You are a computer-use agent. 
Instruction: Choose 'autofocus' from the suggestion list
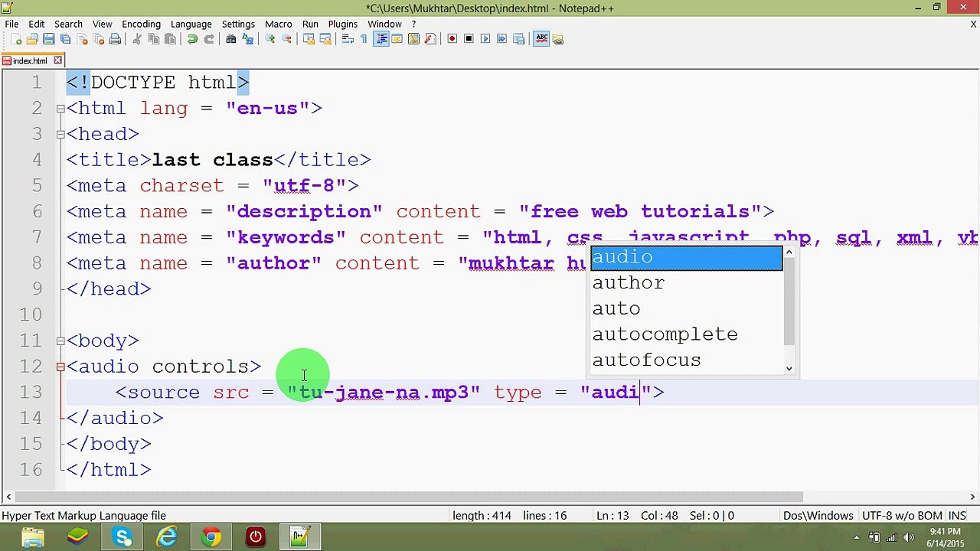click(687, 360)
